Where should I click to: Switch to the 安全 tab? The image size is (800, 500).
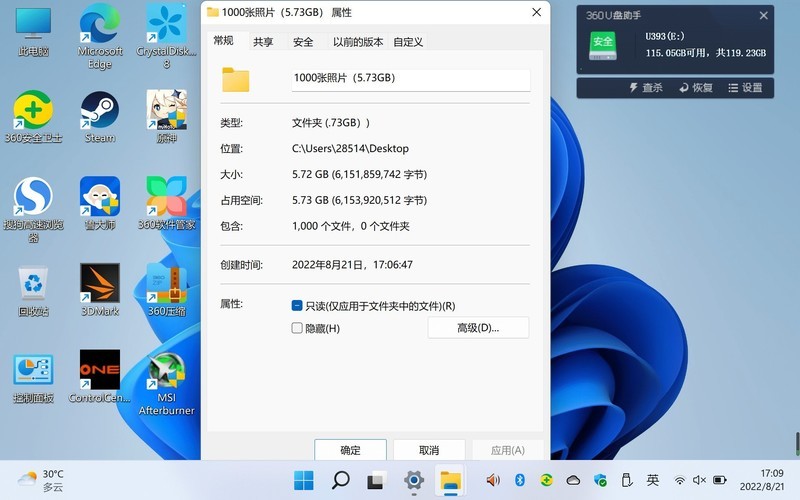tap(303, 42)
